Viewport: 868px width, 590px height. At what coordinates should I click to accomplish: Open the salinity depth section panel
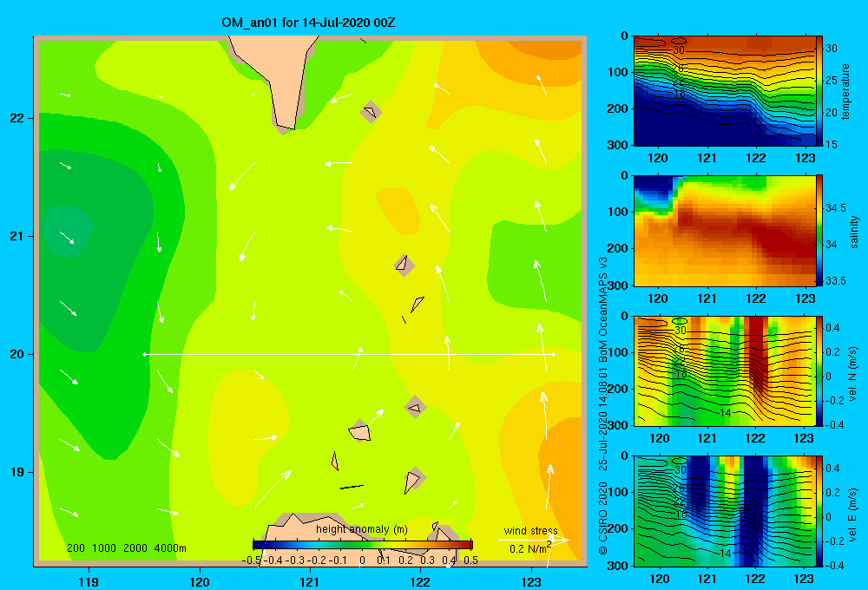725,231
